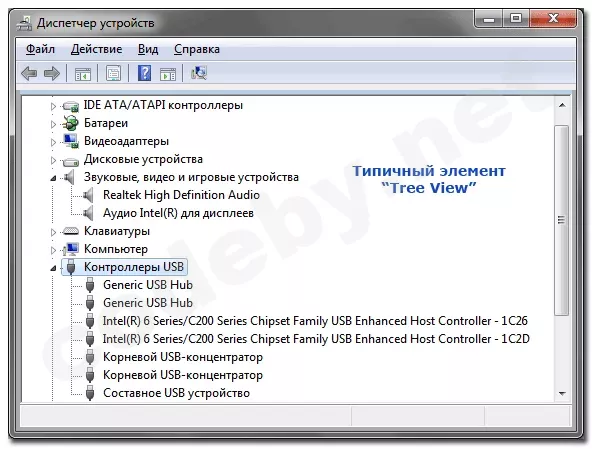This screenshot has width=592, height=449.
Task: Click the Forward arrow toolbar icon
Action: [52, 73]
